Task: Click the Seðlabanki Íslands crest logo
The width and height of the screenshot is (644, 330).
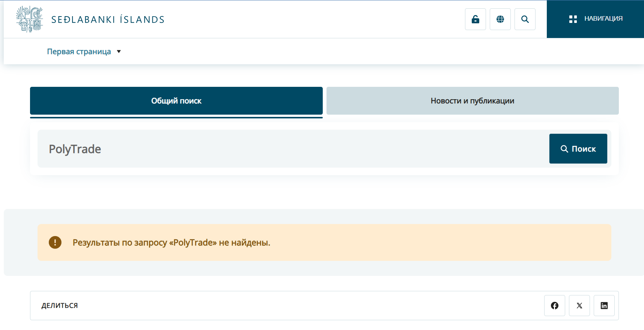Action: (x=30, y=19)
